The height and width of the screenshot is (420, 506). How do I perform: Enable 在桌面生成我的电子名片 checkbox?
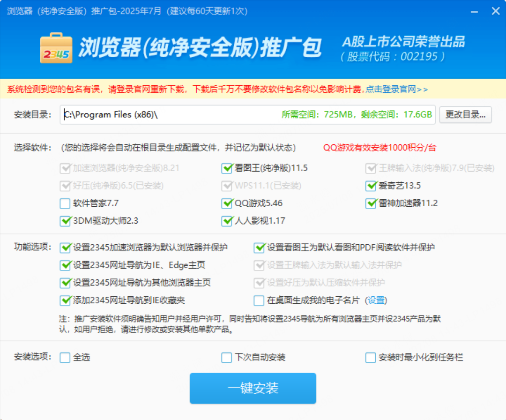[x=259, y=300]
